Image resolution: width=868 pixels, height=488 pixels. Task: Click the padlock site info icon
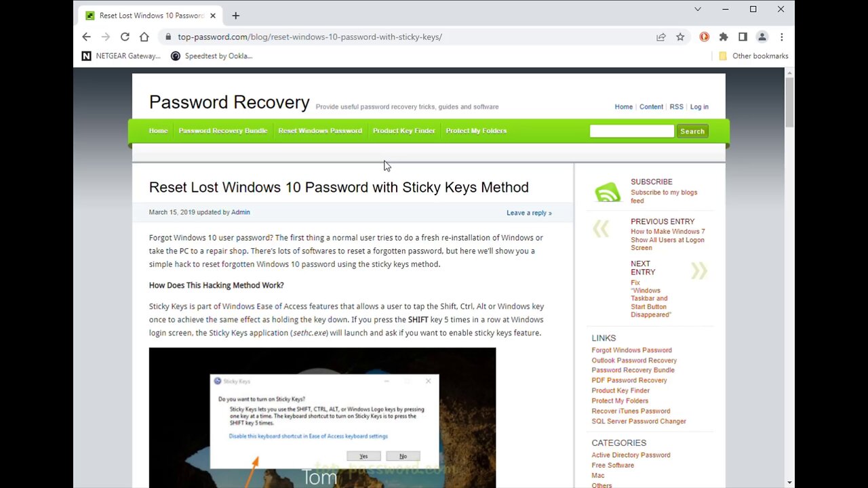click(168, 37)
